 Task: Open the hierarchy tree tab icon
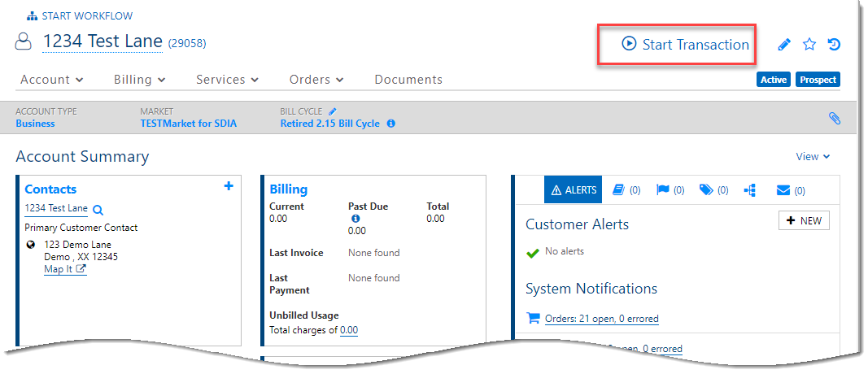(750, 190)
